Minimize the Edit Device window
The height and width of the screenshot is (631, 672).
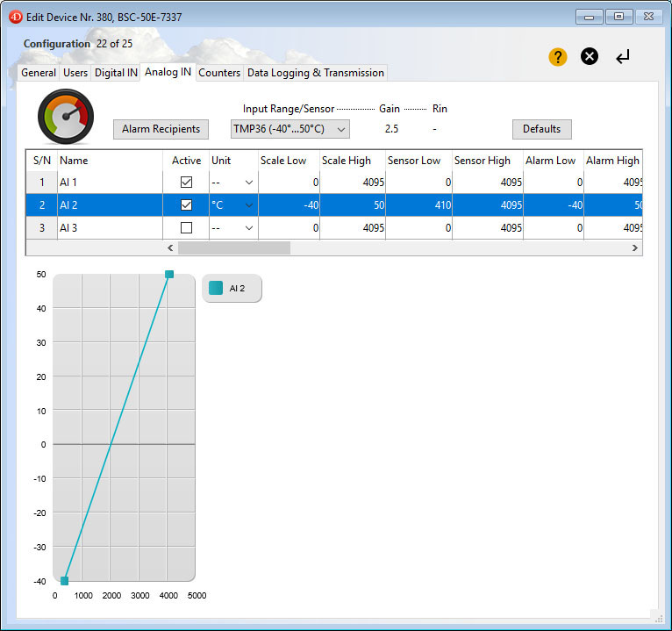[590, 17]
